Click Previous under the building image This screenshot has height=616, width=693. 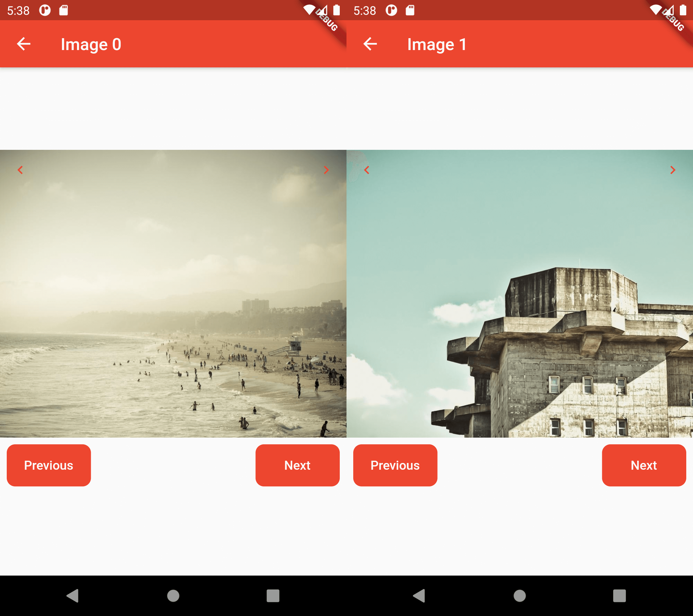pos(395,465)
